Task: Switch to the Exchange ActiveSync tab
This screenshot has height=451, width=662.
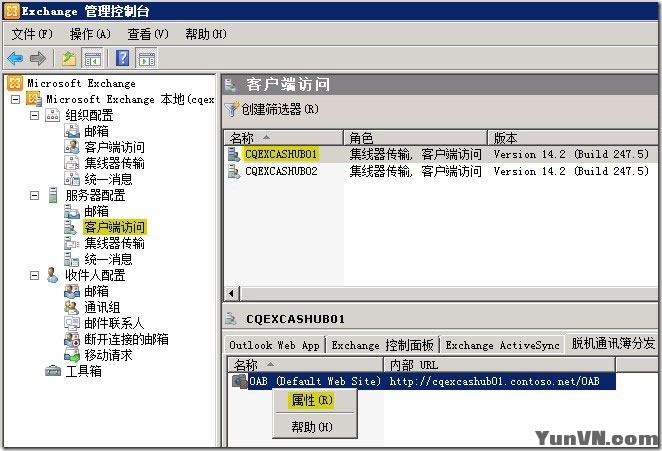Action: pyautogui.click(x=502, y=345)
